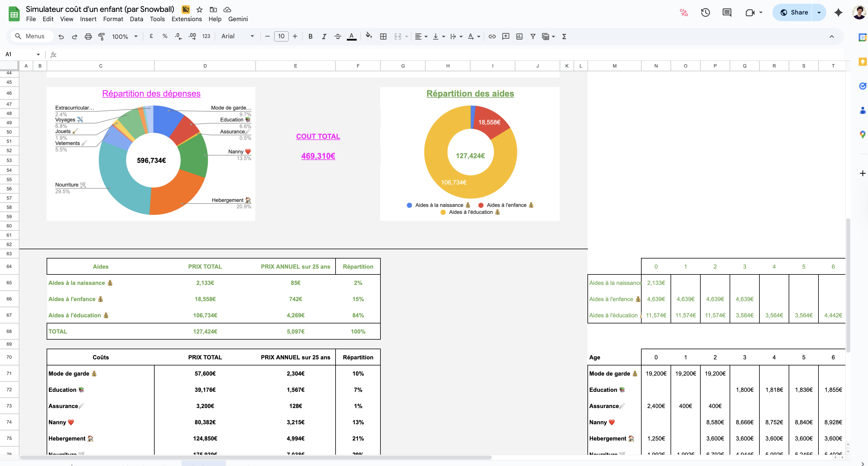
Task: Expand the Arial font dropdown
Action: coord(237,37)
